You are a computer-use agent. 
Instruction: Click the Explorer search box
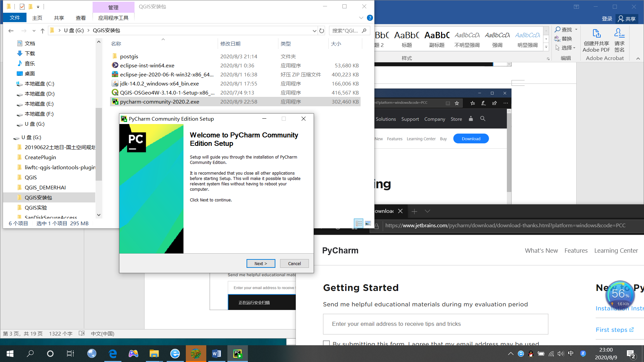(x=350, y=31)
